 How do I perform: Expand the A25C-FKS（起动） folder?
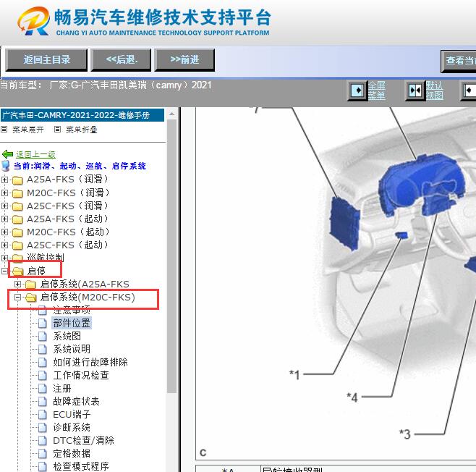tap(4, 245)
